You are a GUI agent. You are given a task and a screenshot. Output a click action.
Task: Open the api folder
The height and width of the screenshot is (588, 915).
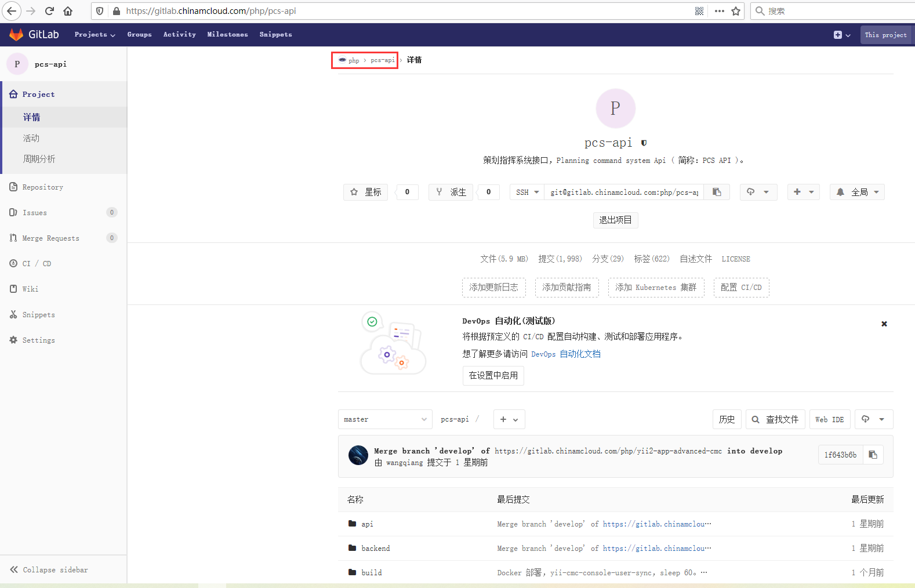pos(367,524)
